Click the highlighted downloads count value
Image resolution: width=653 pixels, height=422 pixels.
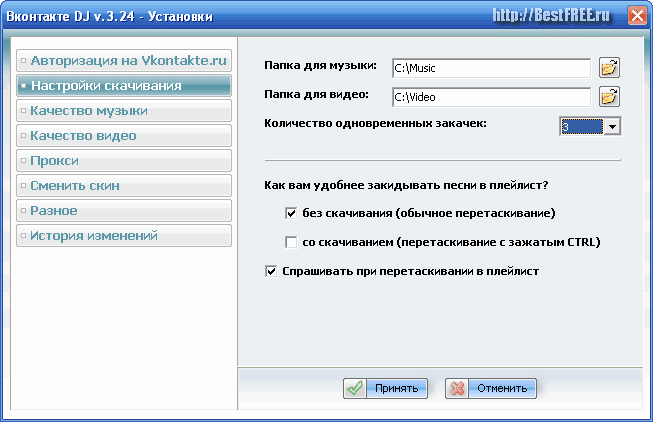582,126
